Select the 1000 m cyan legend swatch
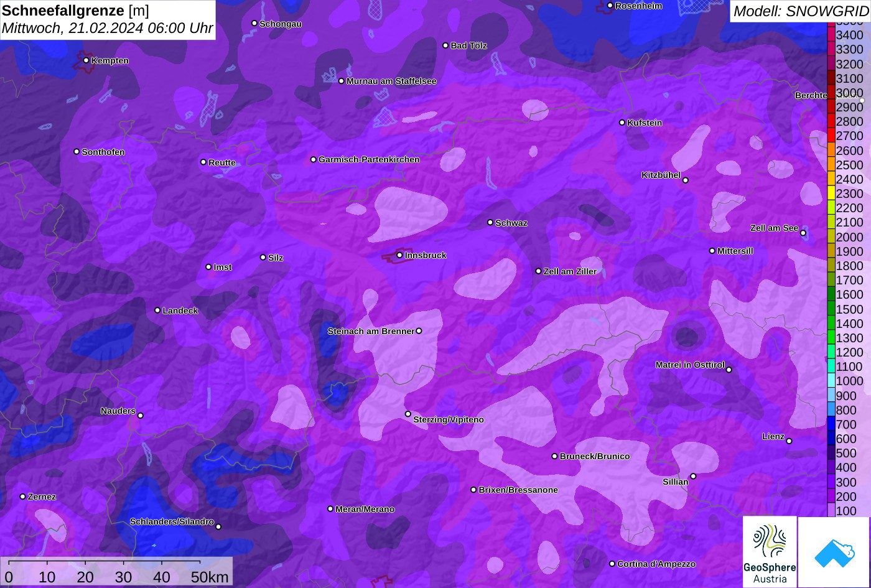 [831, 381]
